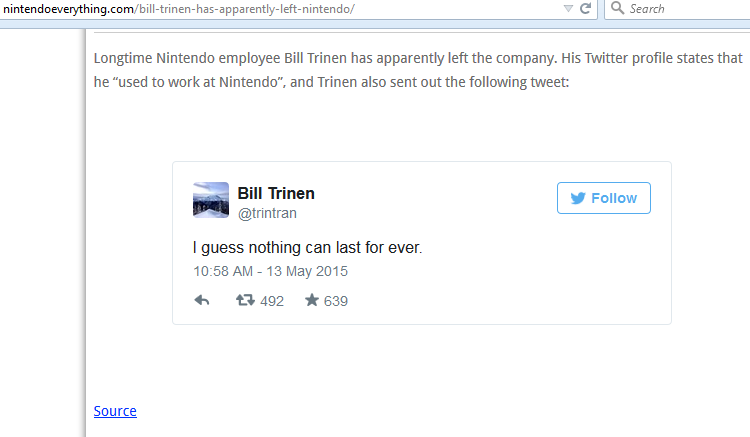Click the search magnifier icon

[617, 8]
